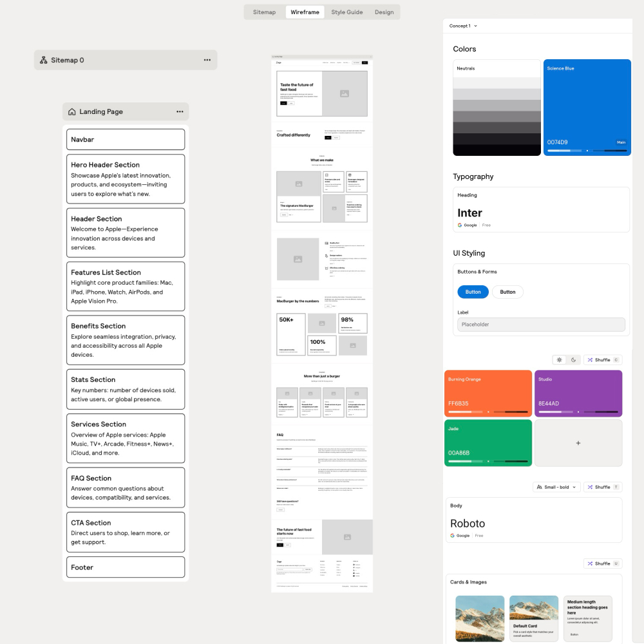Click the 98% stat box in wireframe

click(353, 323)
